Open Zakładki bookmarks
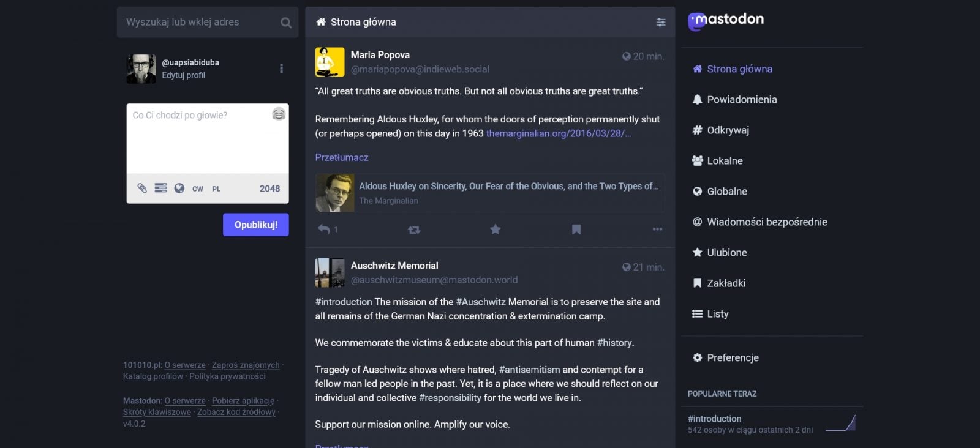This screenshot has height=448, width=980. [718, 283]
